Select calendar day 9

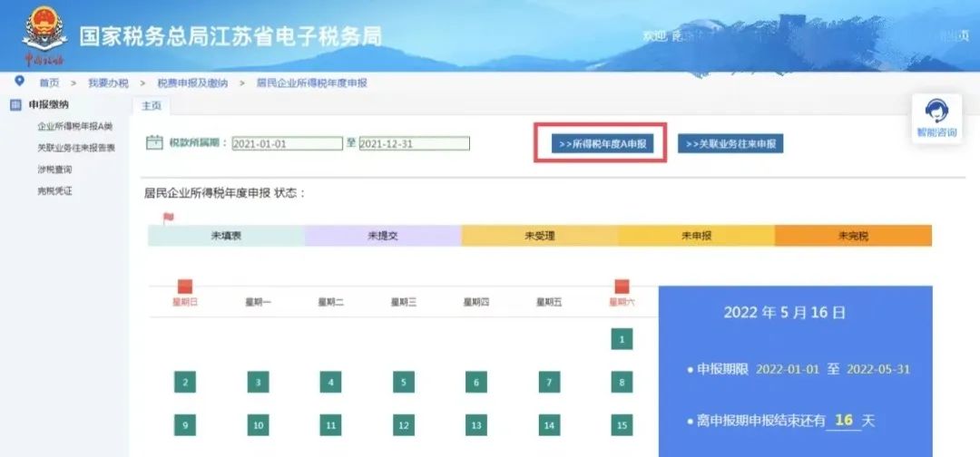point(185,425)
